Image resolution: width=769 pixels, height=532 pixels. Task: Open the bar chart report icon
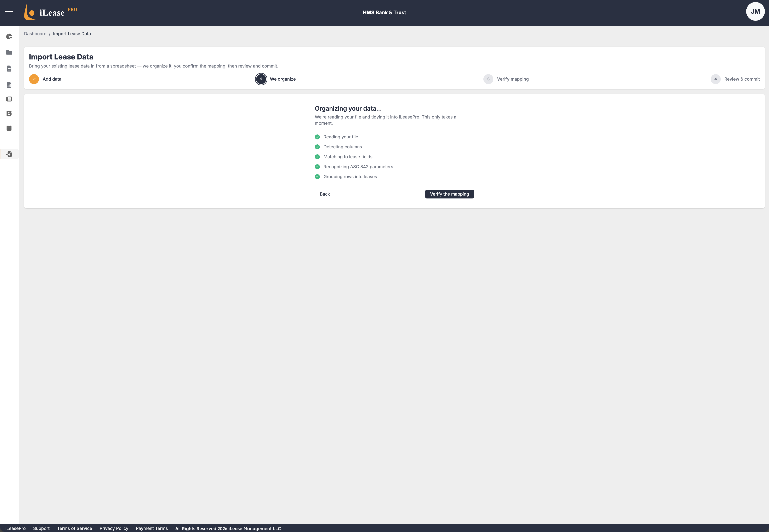pyautogui.click(x=9, y=85)
